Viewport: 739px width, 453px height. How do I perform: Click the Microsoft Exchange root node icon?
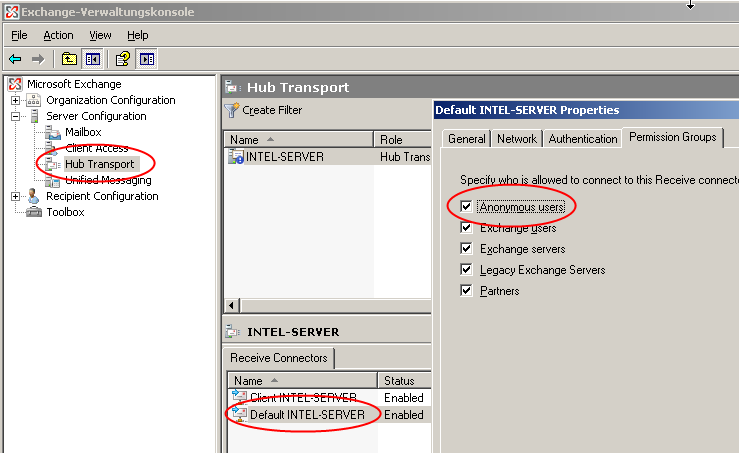(x=15, y=84)
